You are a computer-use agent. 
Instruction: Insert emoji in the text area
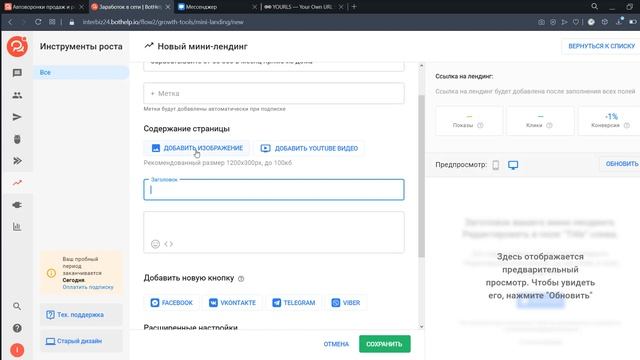[156, 244]
